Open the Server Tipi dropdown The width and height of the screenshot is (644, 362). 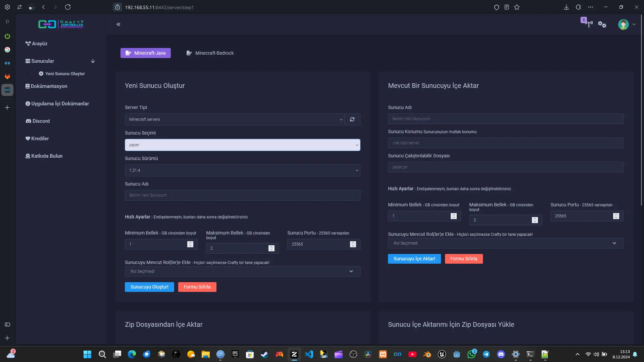click(235, 119)
